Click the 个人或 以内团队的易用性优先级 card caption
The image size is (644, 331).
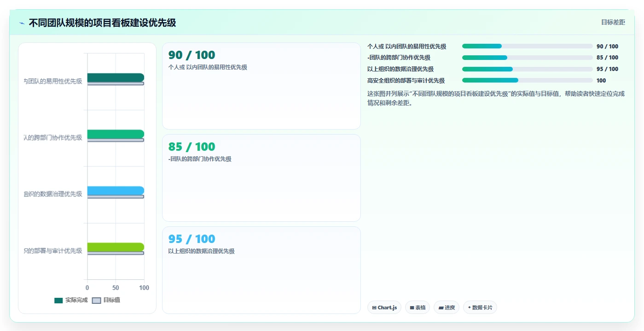208,67
